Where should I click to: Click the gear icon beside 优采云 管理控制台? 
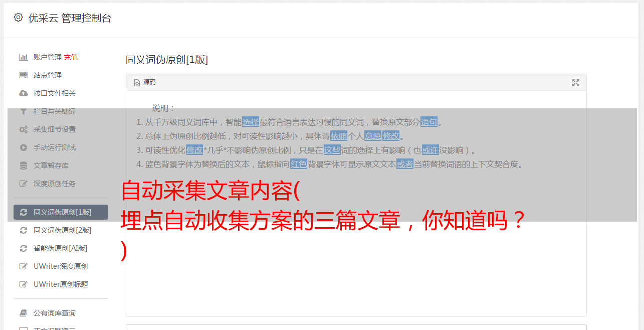[19, 18]
